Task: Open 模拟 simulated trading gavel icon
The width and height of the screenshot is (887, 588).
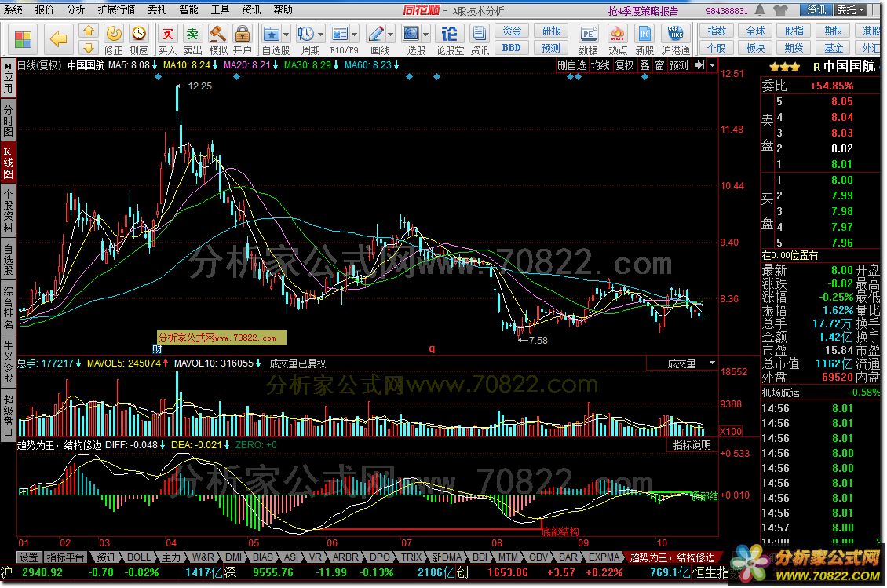Action: 217,40
